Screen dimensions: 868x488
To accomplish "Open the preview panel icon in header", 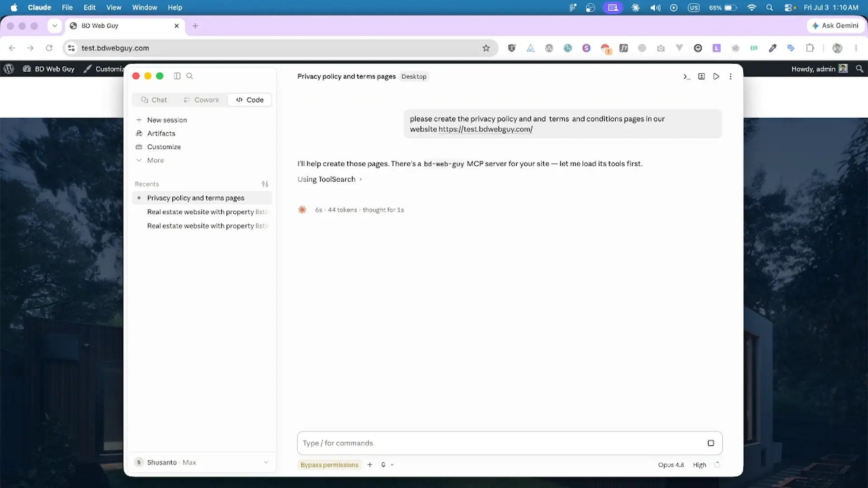I will tap(702, 76).
